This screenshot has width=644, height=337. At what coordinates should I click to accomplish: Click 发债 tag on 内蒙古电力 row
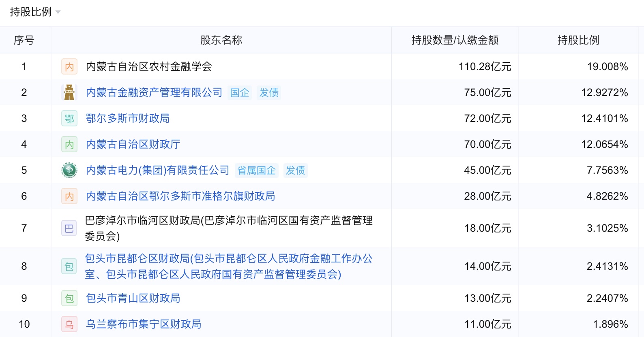click(x=296, y=171)
